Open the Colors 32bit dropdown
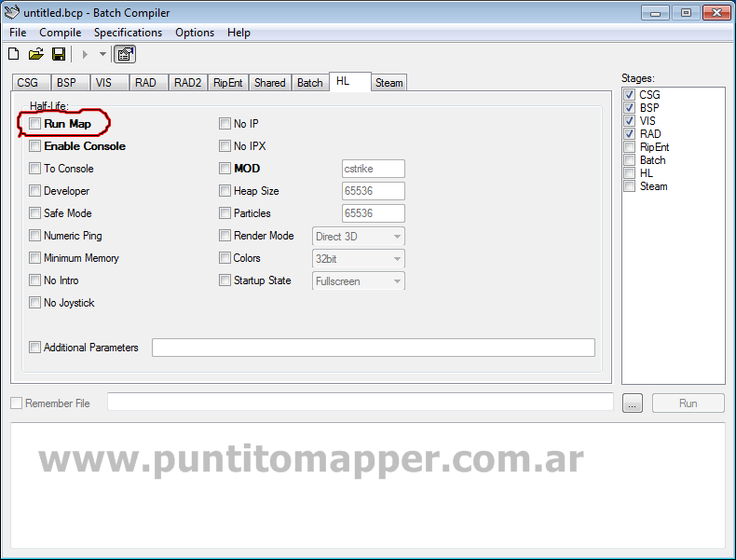The image size is (736, 560). [x=358, y=259]
